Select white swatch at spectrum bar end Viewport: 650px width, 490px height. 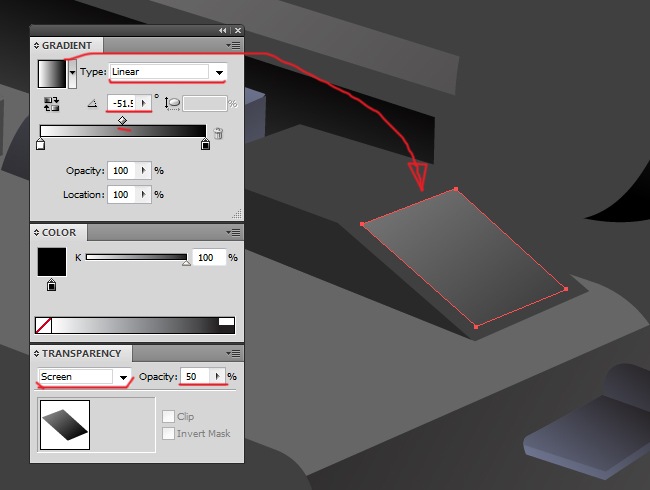226,322
